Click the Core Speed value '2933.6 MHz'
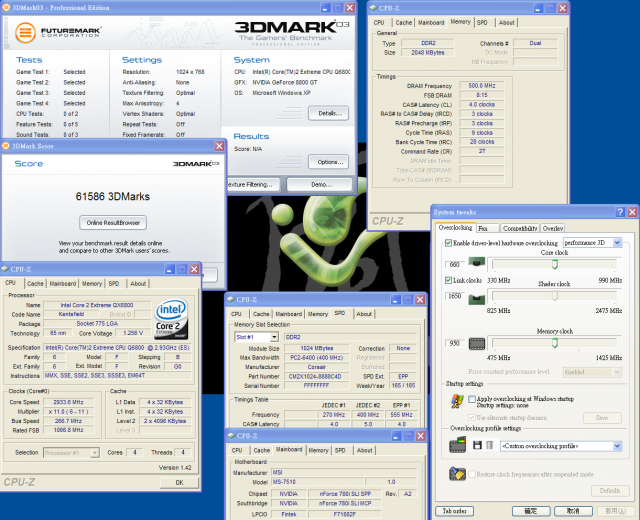Viewport: 640px width, 520px height. click(68, 402)
